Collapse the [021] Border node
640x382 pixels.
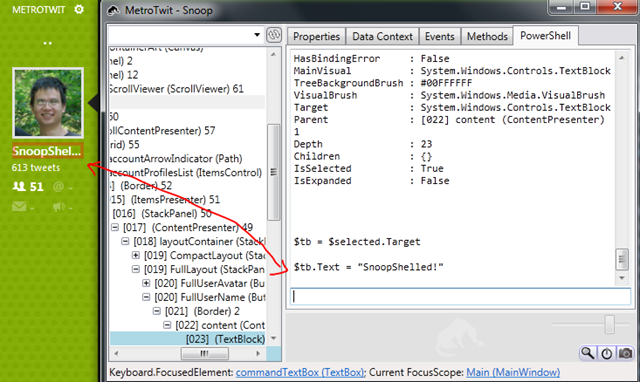tap(156, 311)
